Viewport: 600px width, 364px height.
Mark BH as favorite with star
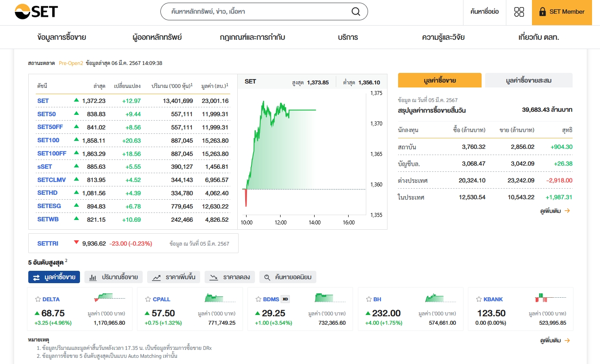click(x=368, y=300)
